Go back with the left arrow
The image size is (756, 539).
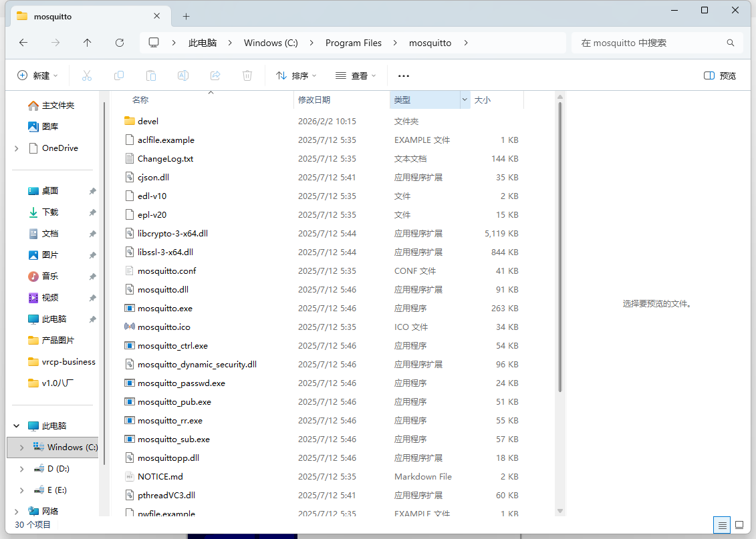click(23, 43)
